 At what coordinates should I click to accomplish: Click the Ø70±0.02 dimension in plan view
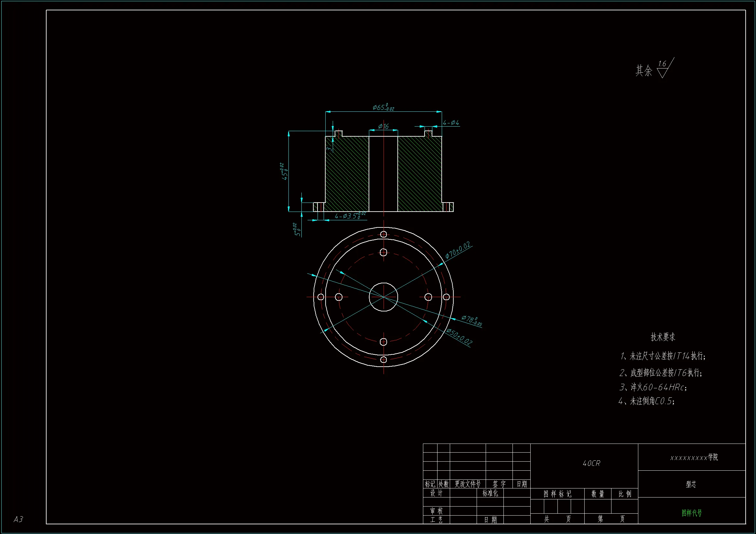(x=458, y=250)
